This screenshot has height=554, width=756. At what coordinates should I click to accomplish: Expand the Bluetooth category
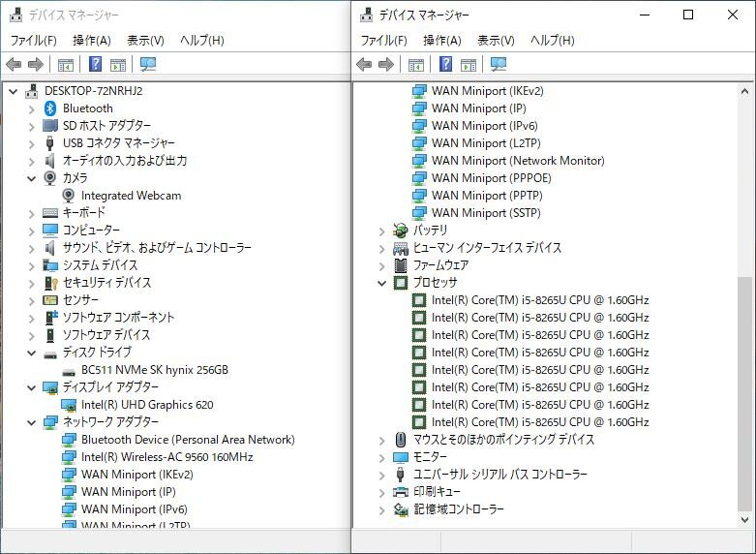(x=31, y=109)
